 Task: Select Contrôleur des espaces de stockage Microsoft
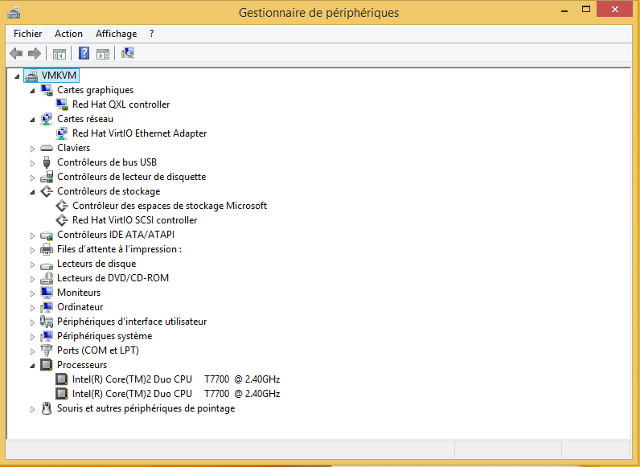pyautogui.click(x=169, y=206)
